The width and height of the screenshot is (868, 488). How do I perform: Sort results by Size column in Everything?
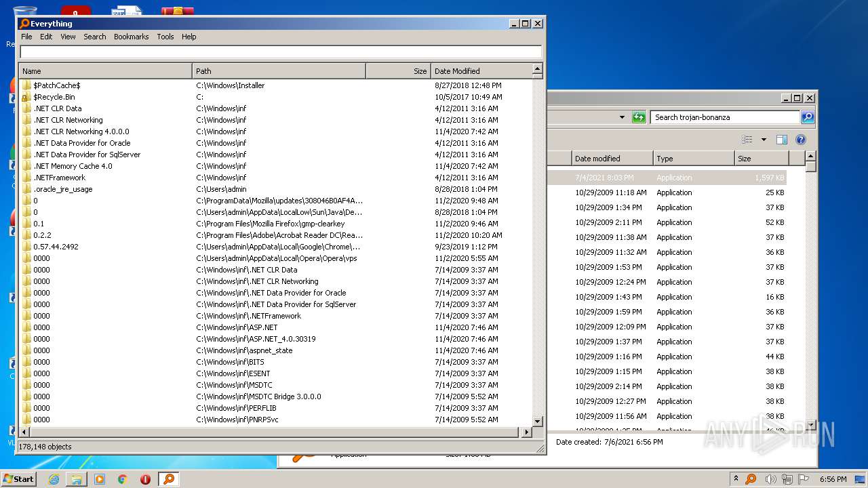click(398, 70)
